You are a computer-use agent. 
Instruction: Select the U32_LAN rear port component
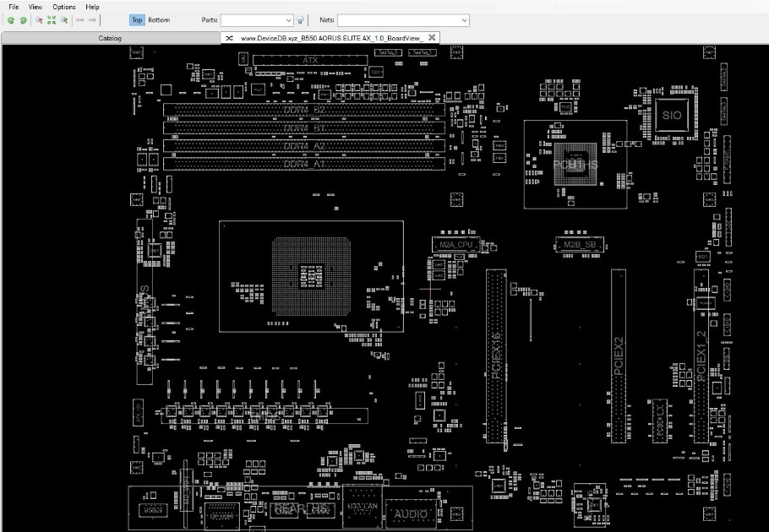pos(362,506)
